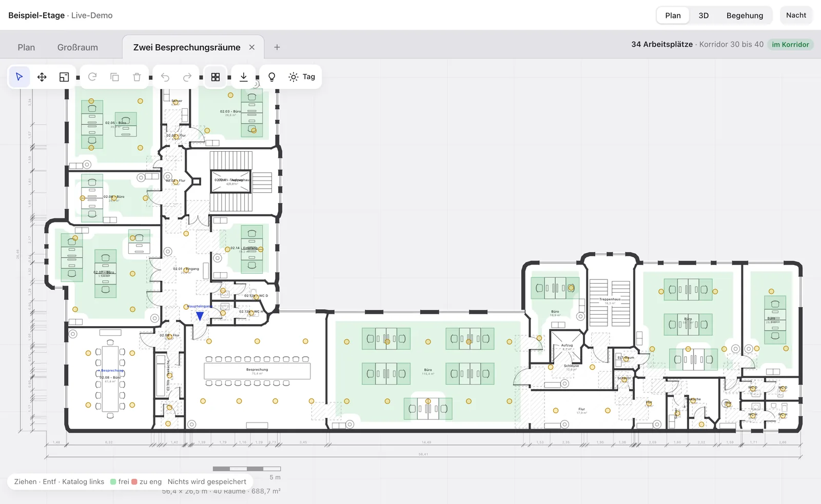Click the 'Korridor 30 bis 40' text
Image resolution: width=821 pixels, height=504 pixels.
(731, 45)
